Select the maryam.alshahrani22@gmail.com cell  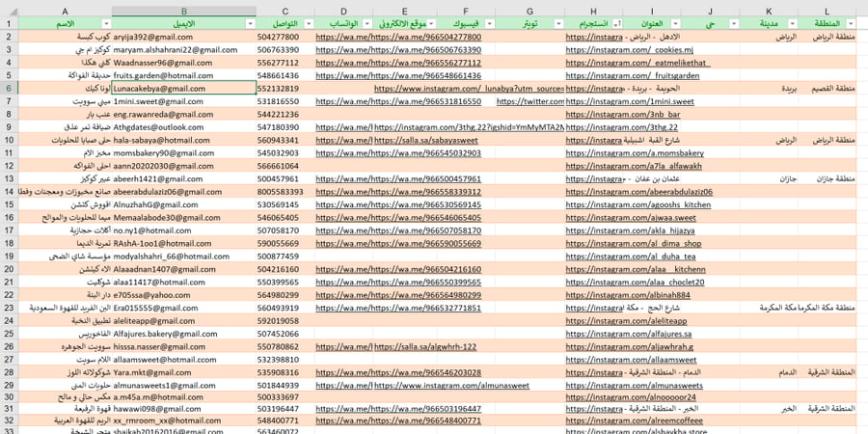click(x=184, y=50)
